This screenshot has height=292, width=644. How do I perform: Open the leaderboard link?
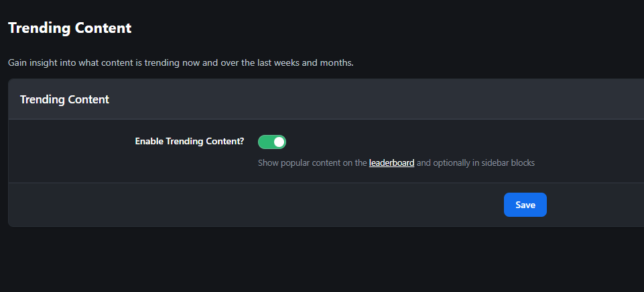coord(391,162)
